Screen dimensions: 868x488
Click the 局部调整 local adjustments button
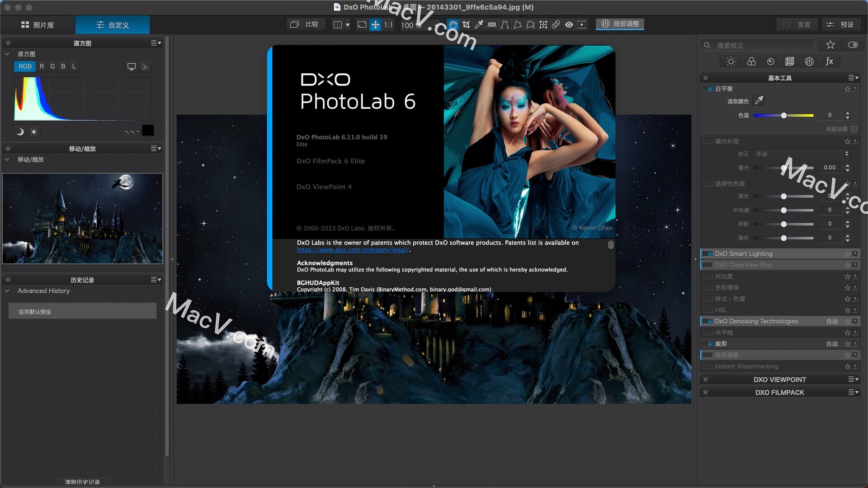(x=620, y=24)
